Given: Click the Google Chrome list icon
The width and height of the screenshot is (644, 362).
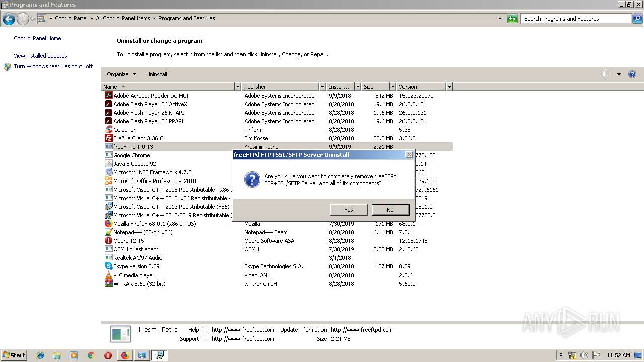Looking at the screenshot, I should pyautogui.click(x=108, y=155).
